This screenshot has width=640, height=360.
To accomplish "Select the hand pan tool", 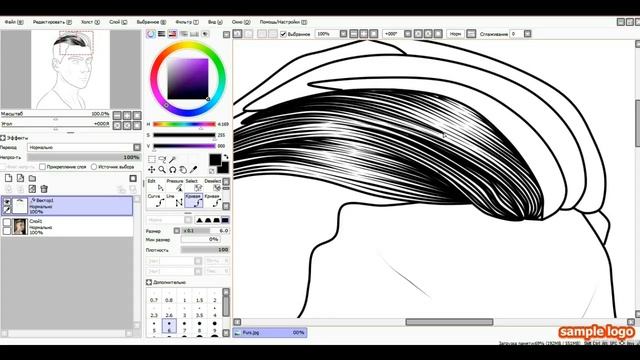I will [183, 169].
